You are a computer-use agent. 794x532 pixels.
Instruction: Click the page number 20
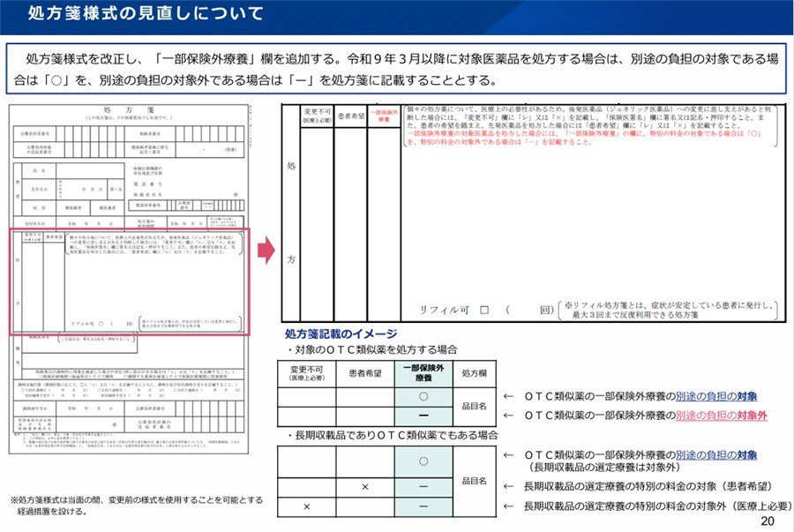point(768,521)
